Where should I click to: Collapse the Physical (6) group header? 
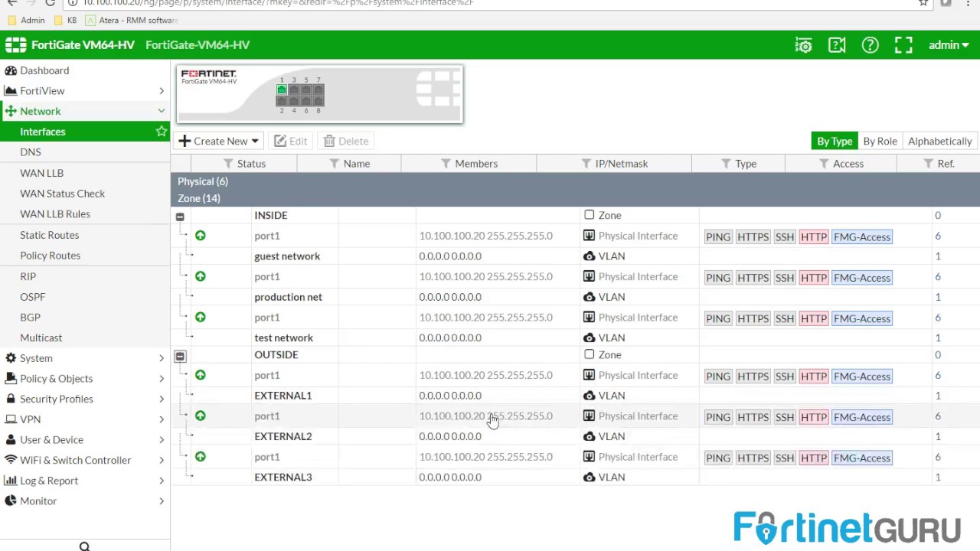(575, 181)
